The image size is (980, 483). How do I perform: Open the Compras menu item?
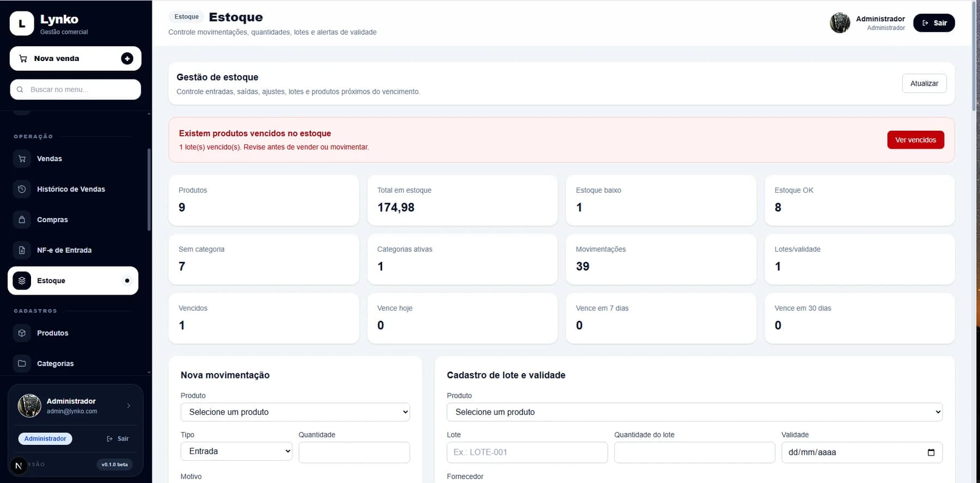[73, 219]
